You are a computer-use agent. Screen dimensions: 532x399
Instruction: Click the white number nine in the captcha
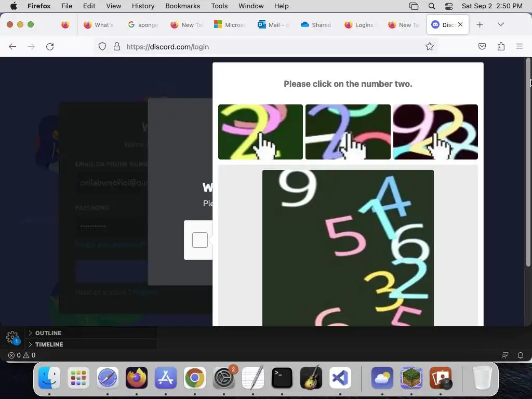tap(297, 188)
